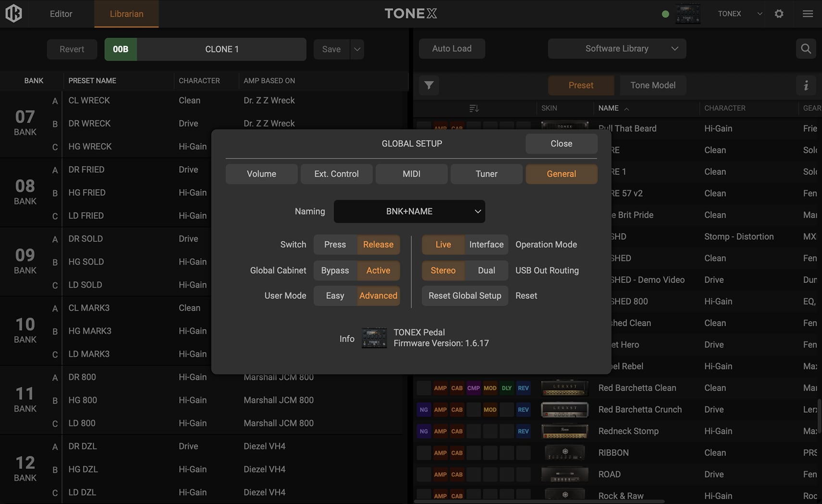Open the Naming BNK+NAME dropdown

coord(409,211)
